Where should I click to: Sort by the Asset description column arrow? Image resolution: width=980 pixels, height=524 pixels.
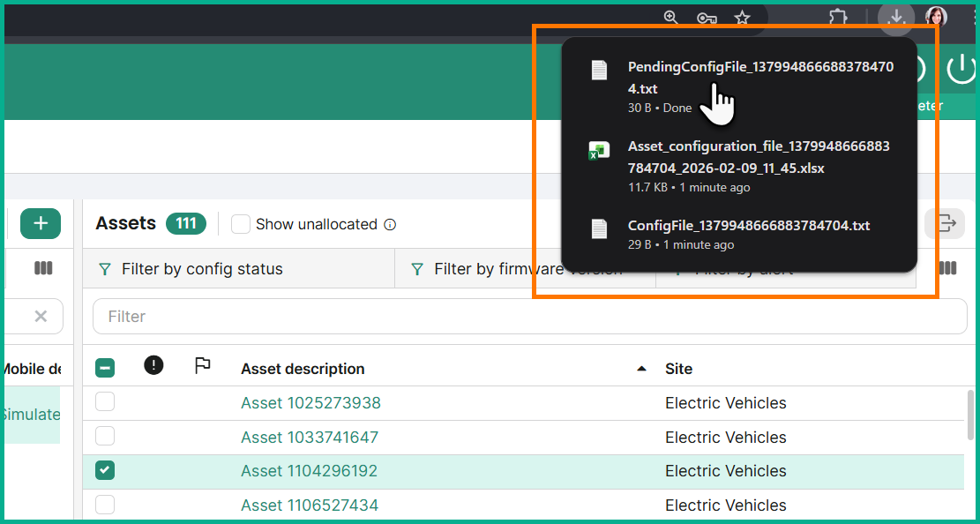(642, 369)
